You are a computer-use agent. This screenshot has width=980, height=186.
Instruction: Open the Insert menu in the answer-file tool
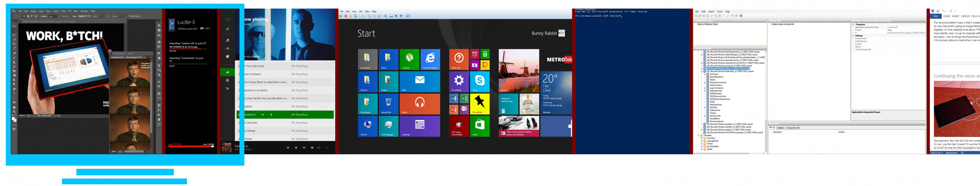coord(711,11)
